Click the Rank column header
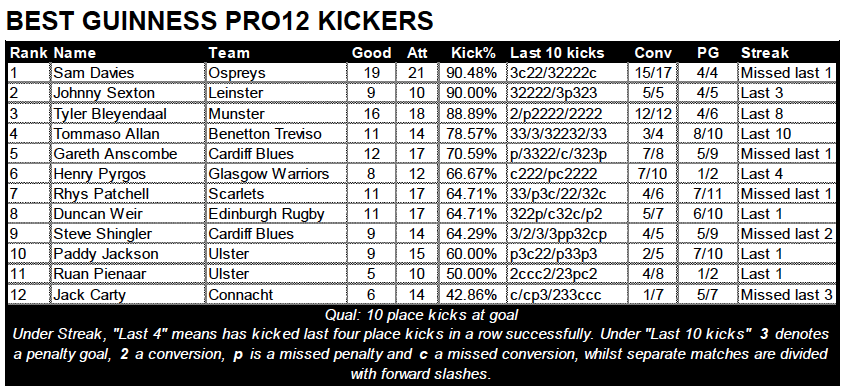Screen dimensions: 849x392 click(29, 53)
